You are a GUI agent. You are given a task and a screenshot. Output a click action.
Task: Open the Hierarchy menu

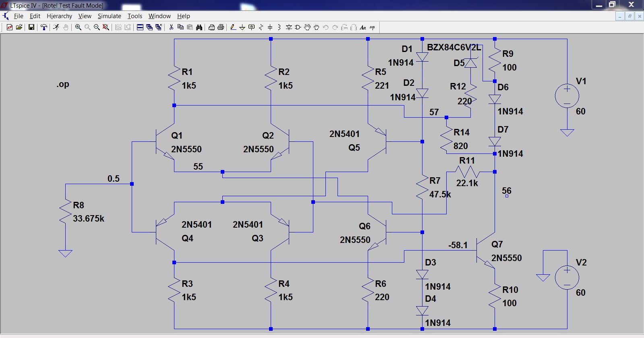click(60, 16)
